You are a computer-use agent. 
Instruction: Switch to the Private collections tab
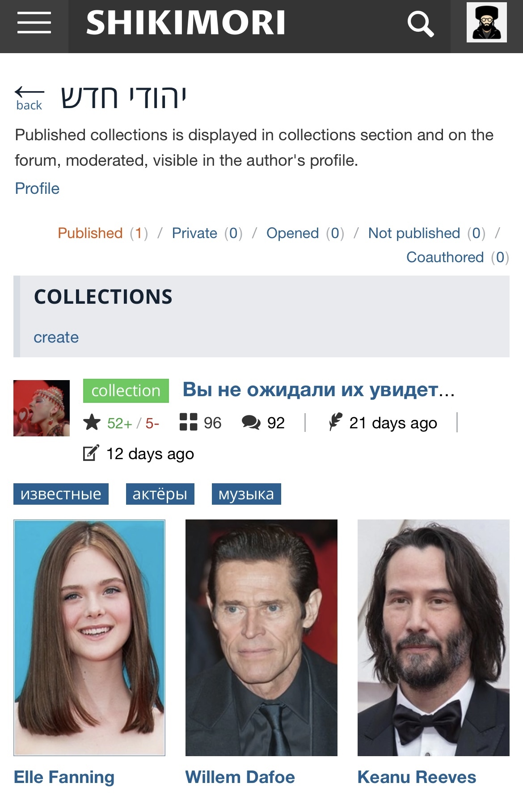click(x=194, y=233)
